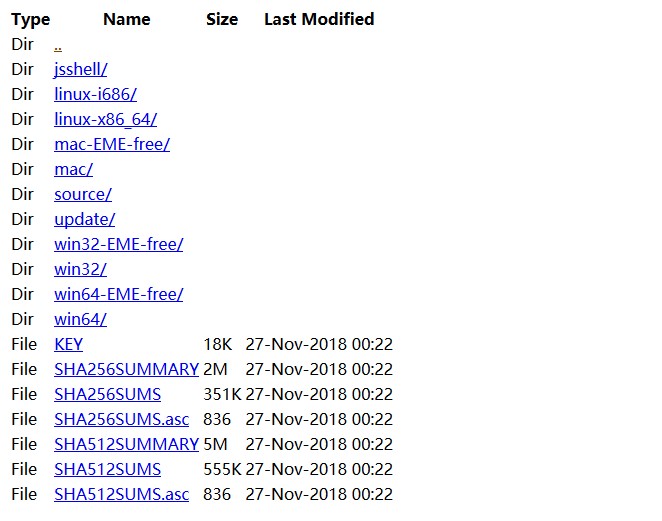
Task: Open the jsshell/ directory
Action: coord(80,69)
